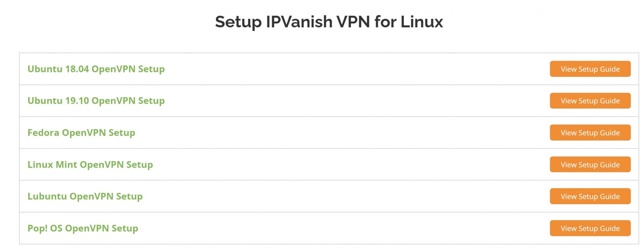Select the Ubuntu 18.04 row
Image resolution: width=644 pixels, height=248 pixels.
pos(322,69)
